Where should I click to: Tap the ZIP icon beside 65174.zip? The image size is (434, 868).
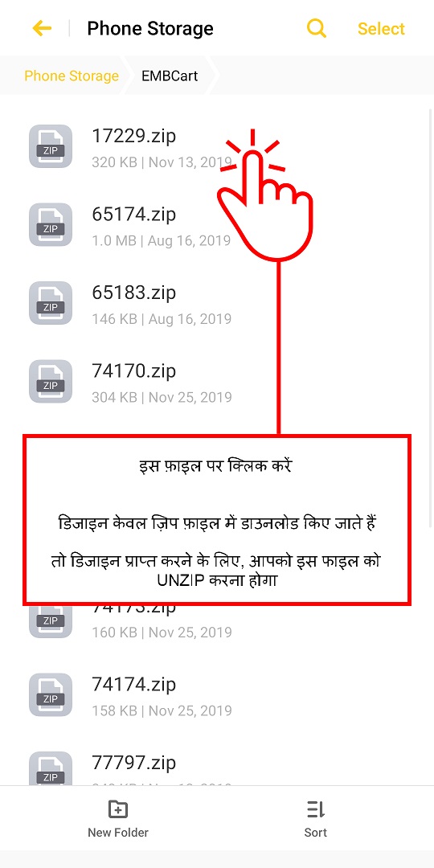51,225
